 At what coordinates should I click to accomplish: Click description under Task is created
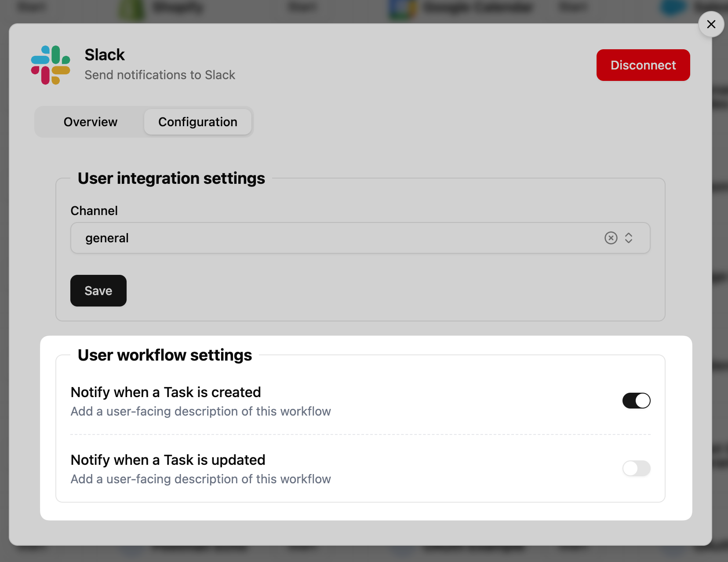[201, 411]
